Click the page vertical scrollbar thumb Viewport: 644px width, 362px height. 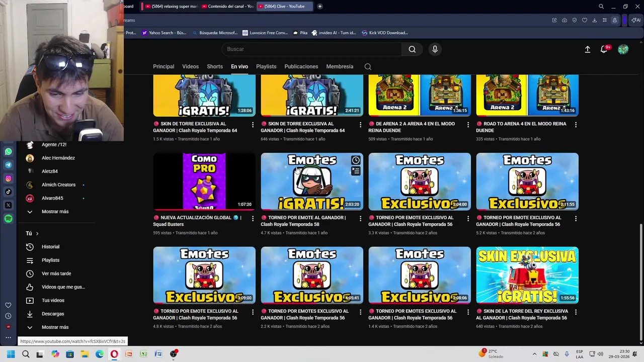(640, 282)
